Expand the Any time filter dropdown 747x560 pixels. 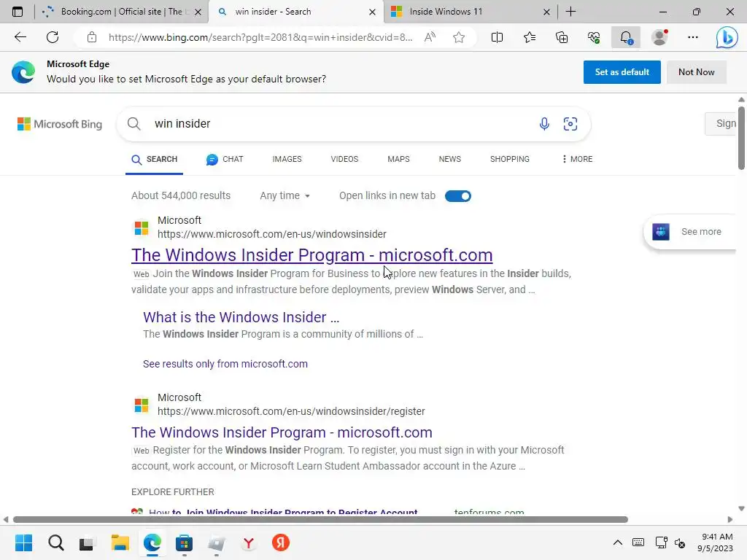pyautogui.click(x=285, y=195)
